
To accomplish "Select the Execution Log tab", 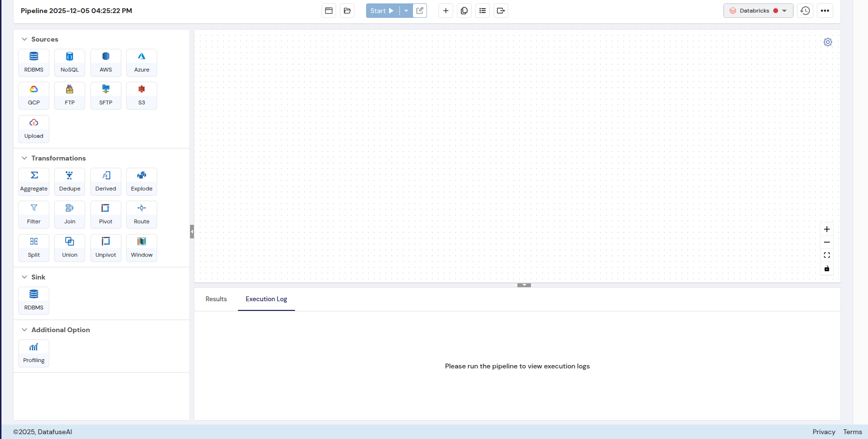I will click(x=266, y=299).
